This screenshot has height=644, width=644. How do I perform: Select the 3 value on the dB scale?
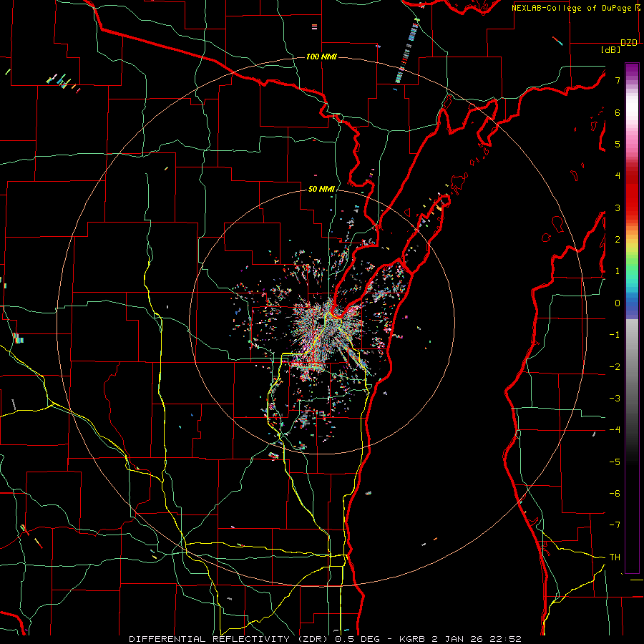(618, 208)
